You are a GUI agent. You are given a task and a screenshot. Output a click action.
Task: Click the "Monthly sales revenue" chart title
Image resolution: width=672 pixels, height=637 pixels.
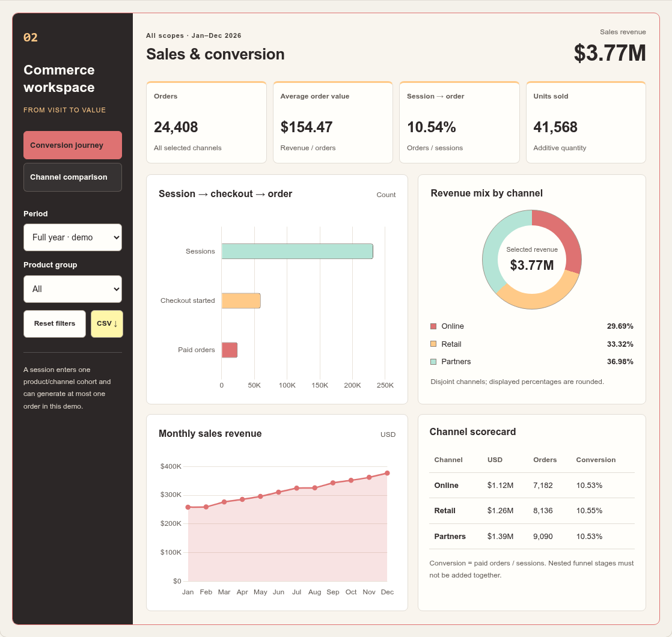(x=210, y=433)
